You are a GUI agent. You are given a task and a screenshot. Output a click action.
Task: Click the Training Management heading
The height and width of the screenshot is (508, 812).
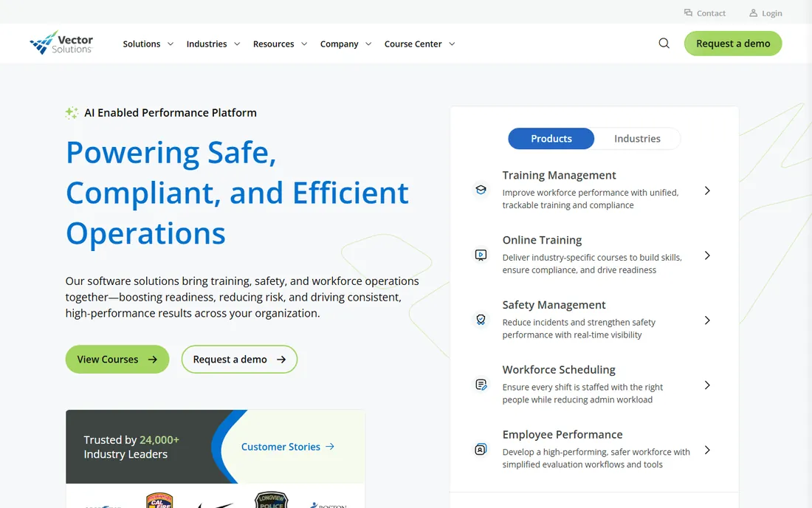559,175
